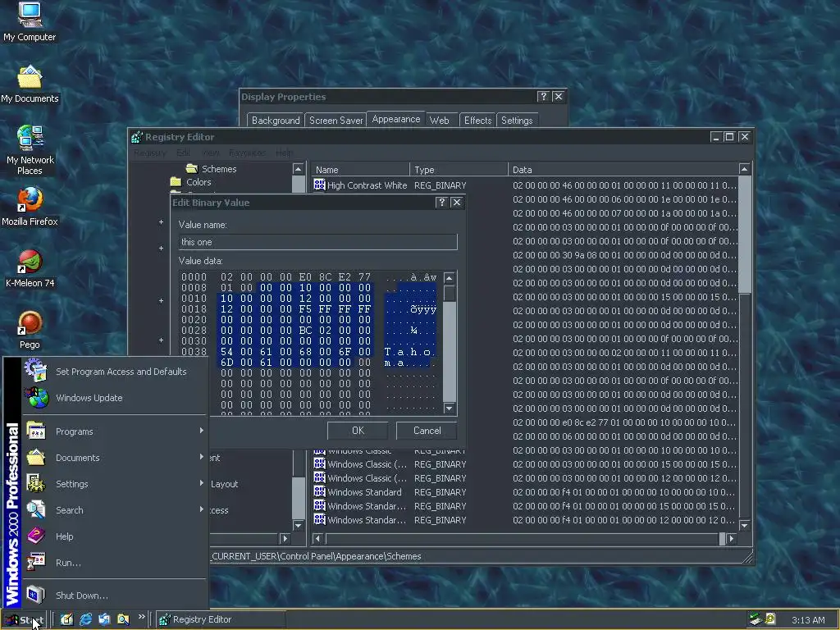
Task: Click the Registry Editor title bar icon
Action: (x=137, y=137)
